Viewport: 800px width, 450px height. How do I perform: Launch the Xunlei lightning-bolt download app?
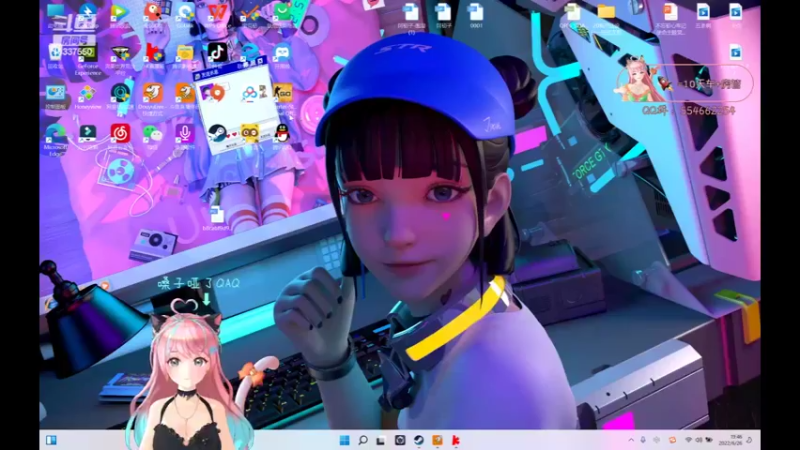[88, 12]
